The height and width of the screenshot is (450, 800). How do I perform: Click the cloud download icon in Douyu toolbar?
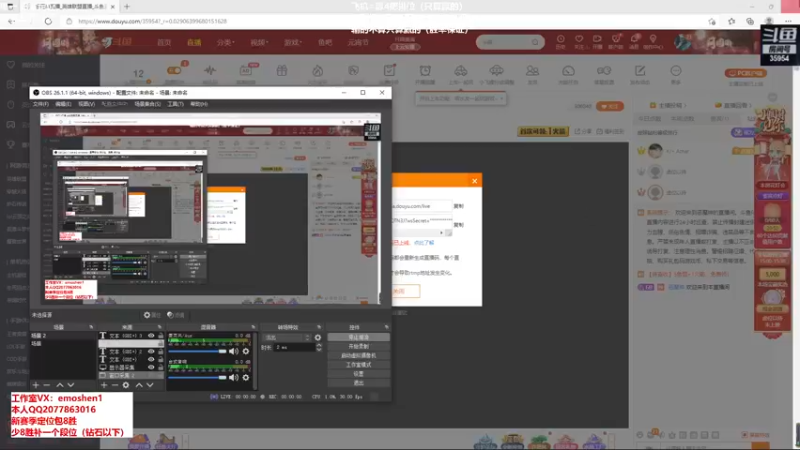click(x=496, y=73)
